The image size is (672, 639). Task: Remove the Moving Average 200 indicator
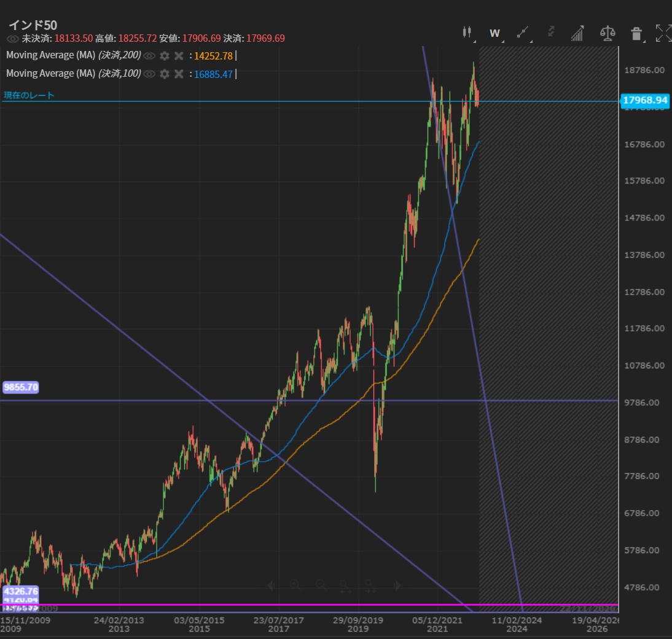(179, 56)
